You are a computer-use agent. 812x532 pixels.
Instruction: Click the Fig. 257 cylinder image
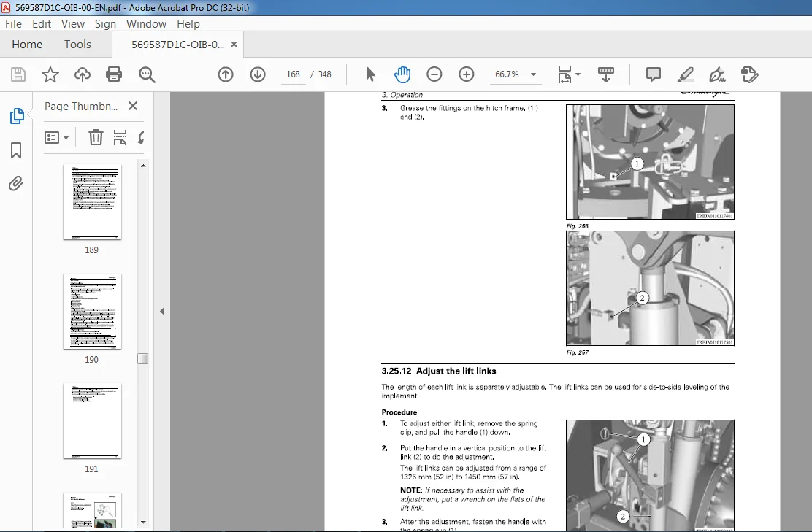pos(650,288)
